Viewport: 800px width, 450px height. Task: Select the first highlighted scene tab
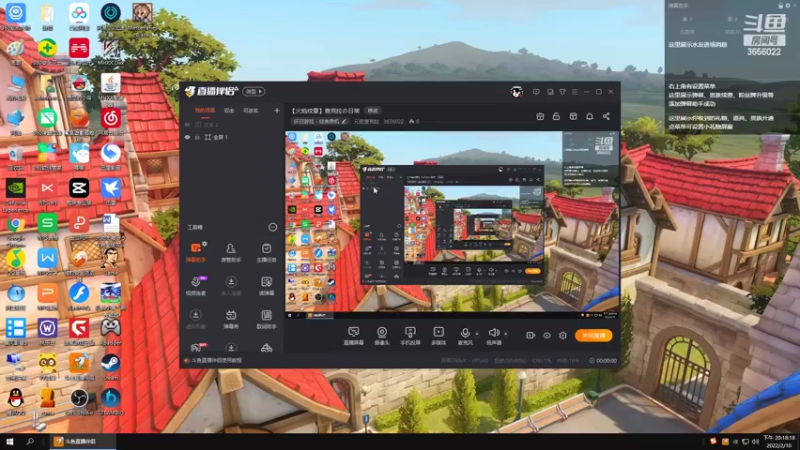(205, 111)
